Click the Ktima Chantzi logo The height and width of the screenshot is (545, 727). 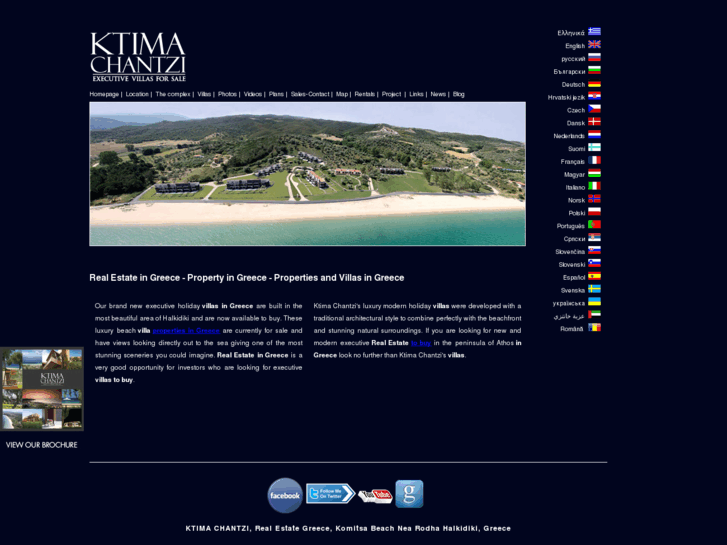138,57
